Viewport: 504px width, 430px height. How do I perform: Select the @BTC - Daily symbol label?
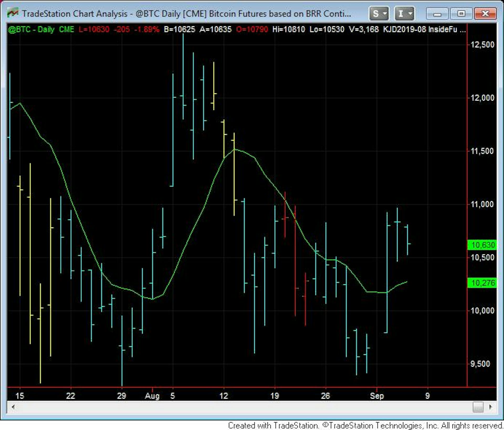(x=31, y=29)
